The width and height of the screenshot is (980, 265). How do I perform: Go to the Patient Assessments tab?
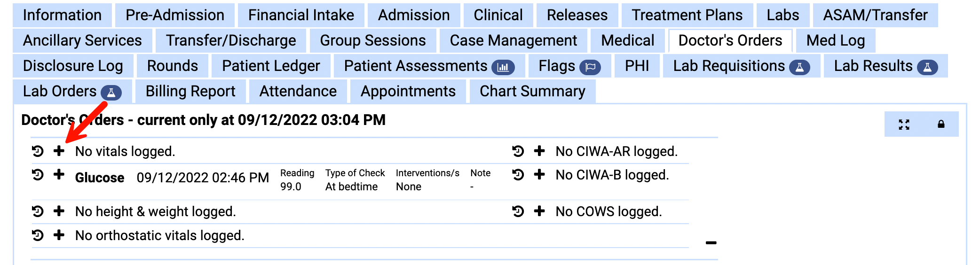pyautogui.click(x=429, y=66)
